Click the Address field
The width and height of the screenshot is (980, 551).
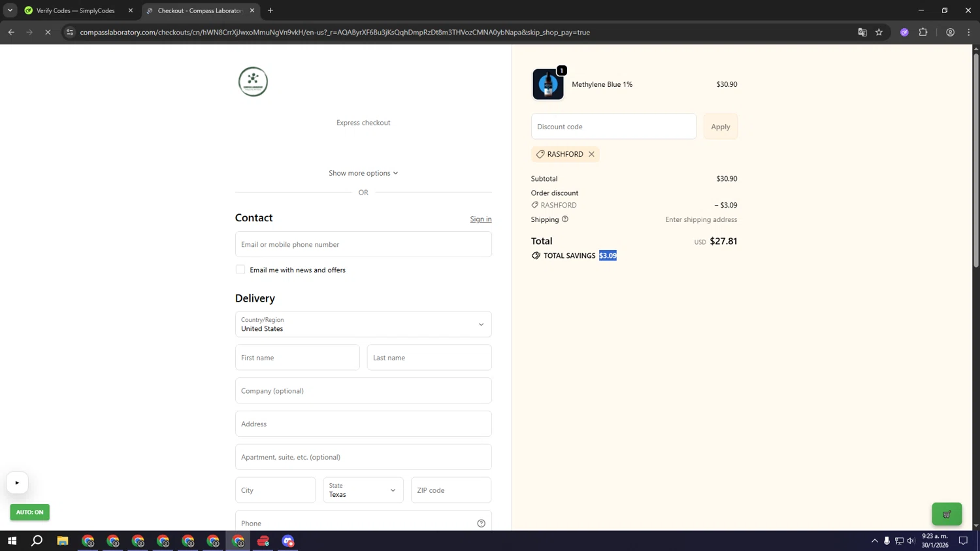coord(363,424)
